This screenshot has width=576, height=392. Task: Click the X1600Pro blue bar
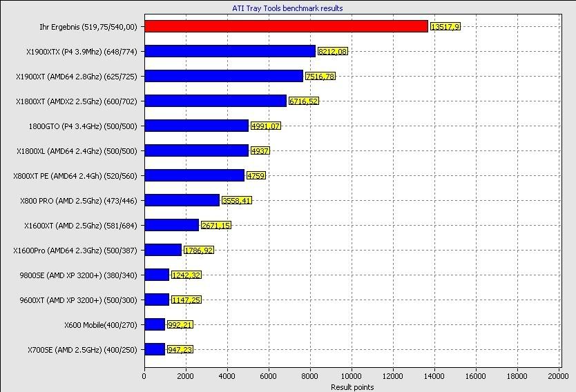click(163, 250)
